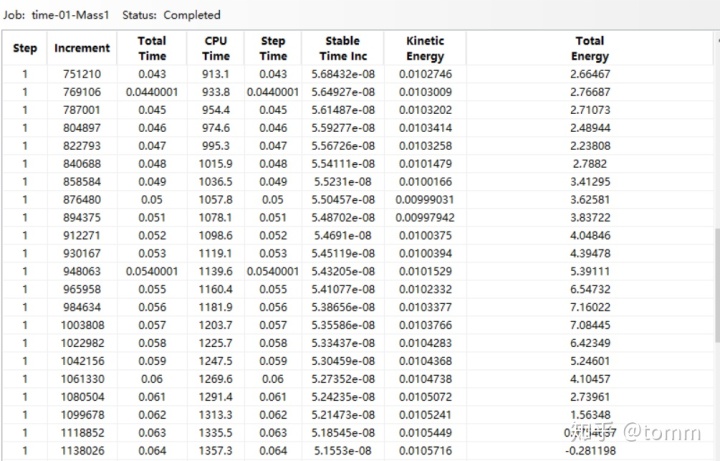Select increment cell 965958
The width and height of the screenshot is (720, 461).
click(82, 289)
